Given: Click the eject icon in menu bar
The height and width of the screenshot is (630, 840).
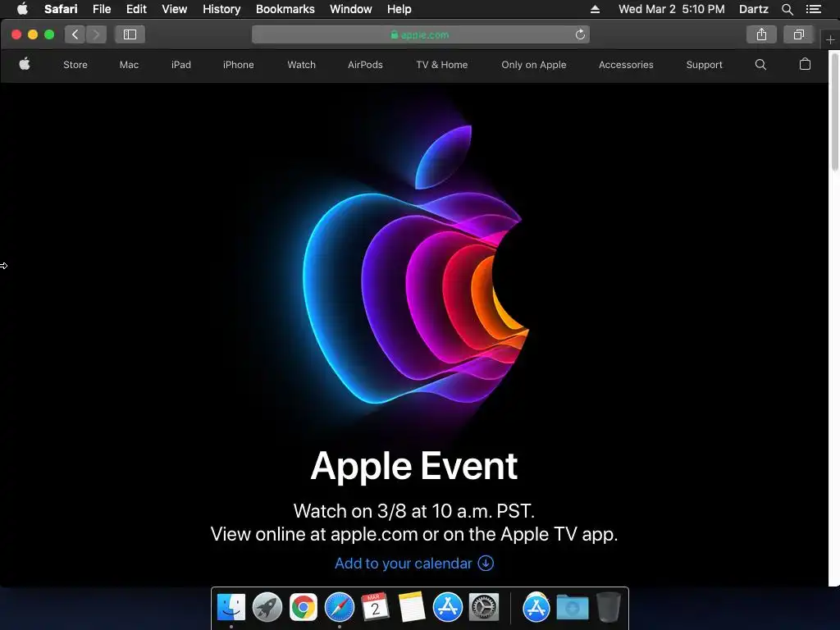Looking at the screenshot, I should (596, 9).
